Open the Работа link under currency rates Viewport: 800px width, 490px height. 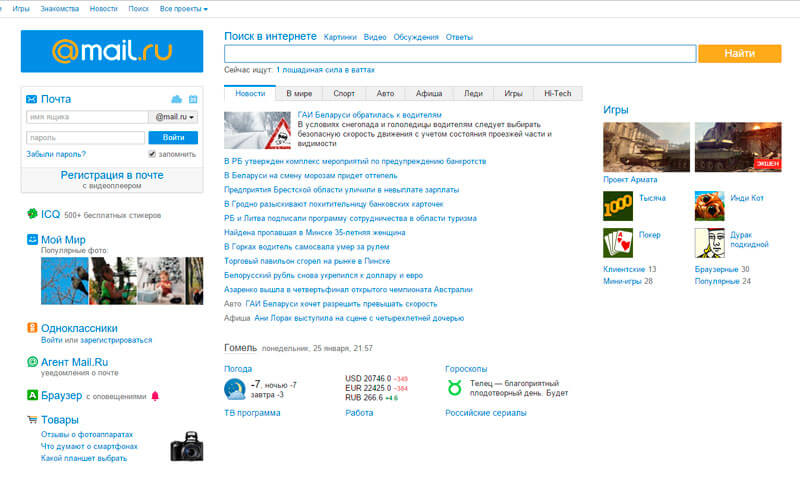point(359,412)
